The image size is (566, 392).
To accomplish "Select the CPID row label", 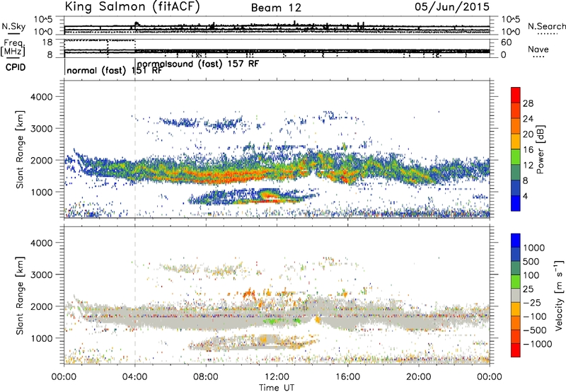I will 16,67.
